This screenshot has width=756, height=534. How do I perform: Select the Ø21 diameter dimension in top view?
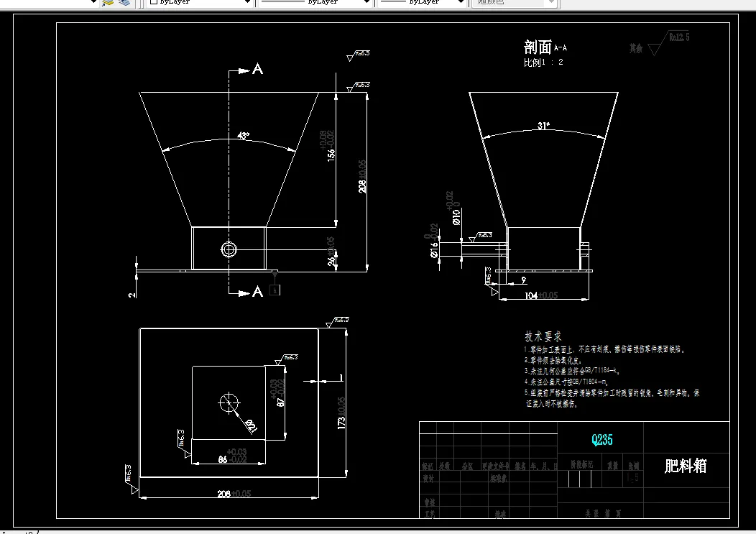(252, 426)
